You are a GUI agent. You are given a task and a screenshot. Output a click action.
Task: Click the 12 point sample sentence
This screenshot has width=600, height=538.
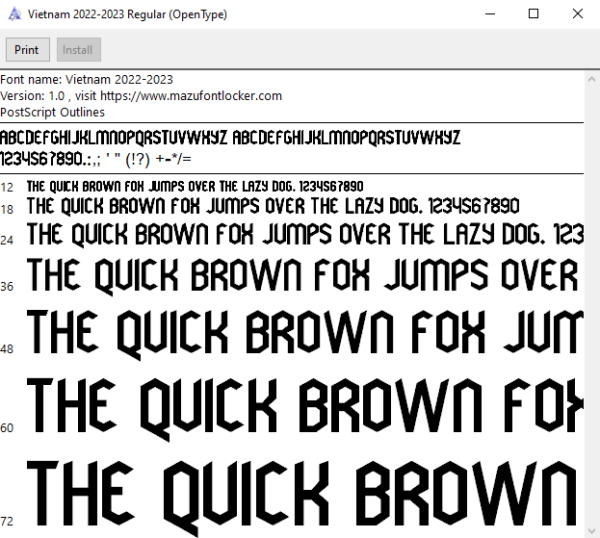point(195,187)
